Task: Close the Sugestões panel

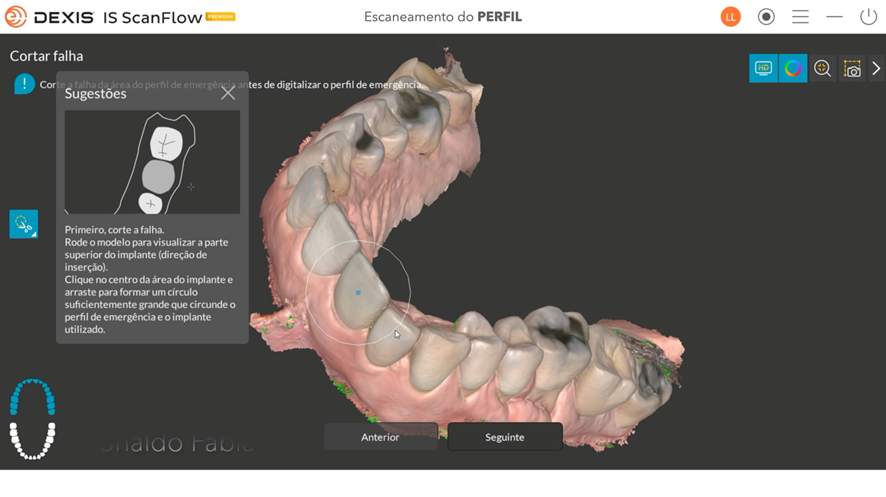Action: pyautogui.click(x=228, y=93)
